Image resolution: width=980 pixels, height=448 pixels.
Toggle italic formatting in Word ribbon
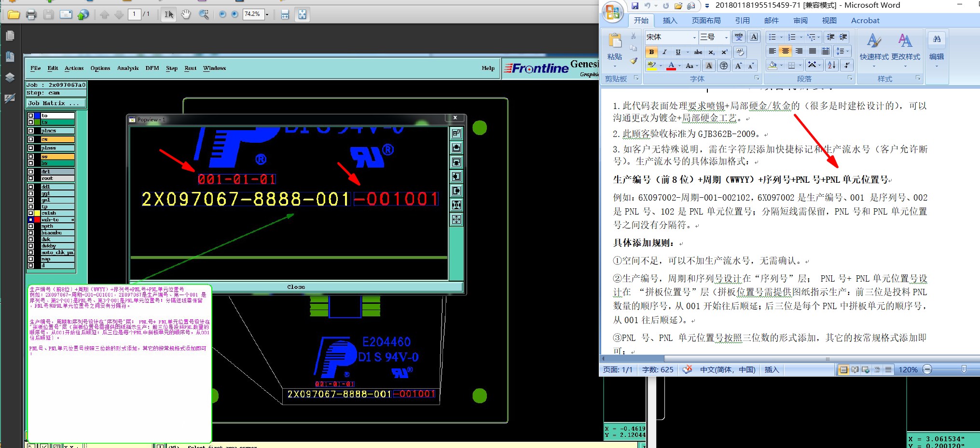[664, 52]
